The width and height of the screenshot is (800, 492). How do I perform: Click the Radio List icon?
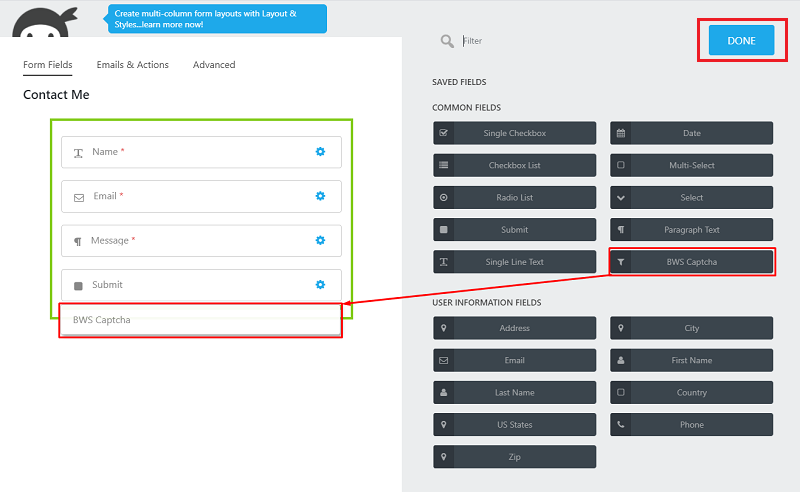tap(444, 198)
